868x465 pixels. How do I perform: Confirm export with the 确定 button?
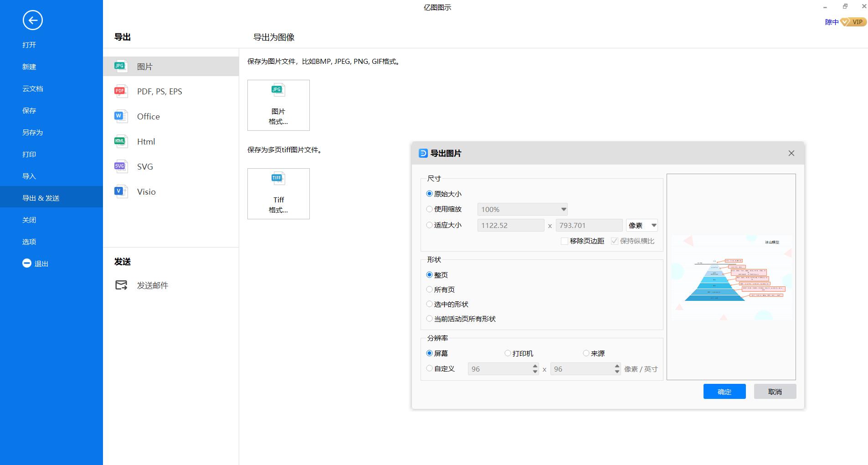pos(724,391)
